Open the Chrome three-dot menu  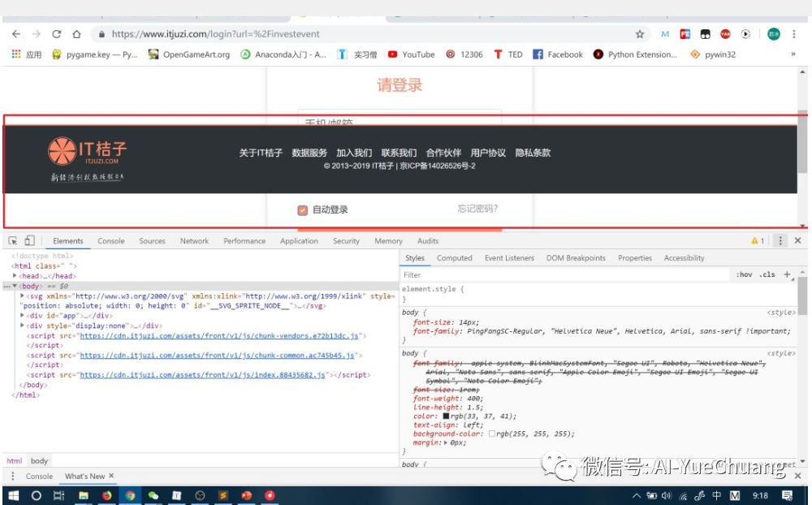[x=793, y=34]
